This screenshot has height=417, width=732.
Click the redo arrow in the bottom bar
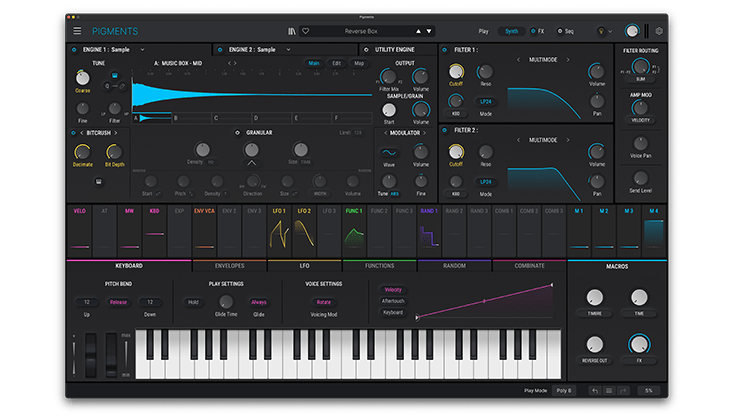tap(623, 390)
